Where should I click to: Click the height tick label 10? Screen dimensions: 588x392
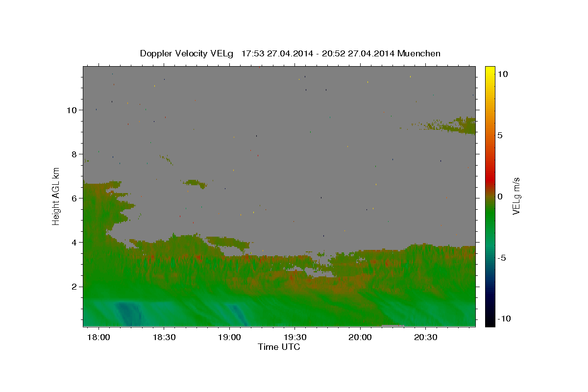72,110
